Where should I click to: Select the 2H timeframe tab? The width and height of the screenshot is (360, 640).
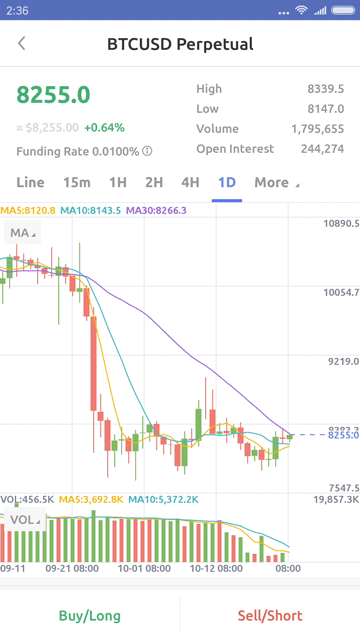(154, 182)
